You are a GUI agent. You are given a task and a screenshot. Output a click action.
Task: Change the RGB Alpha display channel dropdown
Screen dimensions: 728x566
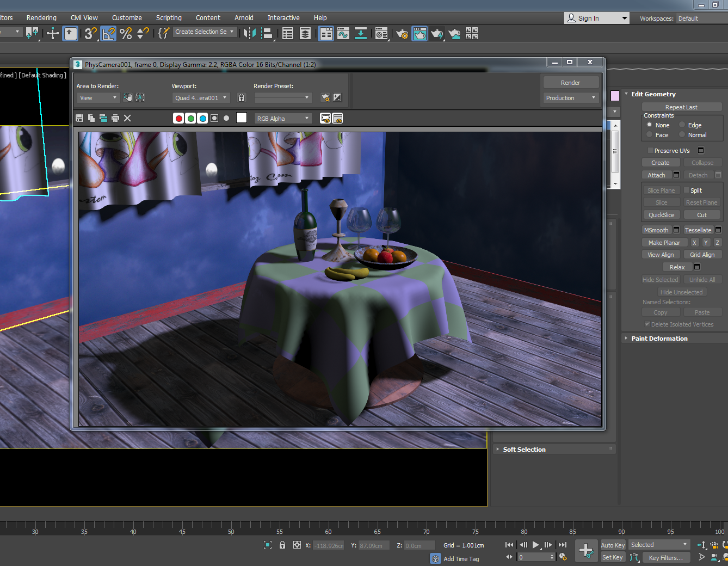tap(283, 118)
